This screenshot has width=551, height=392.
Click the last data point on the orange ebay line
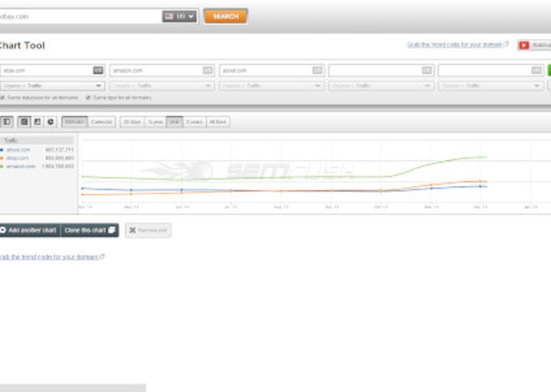[480, 182]
